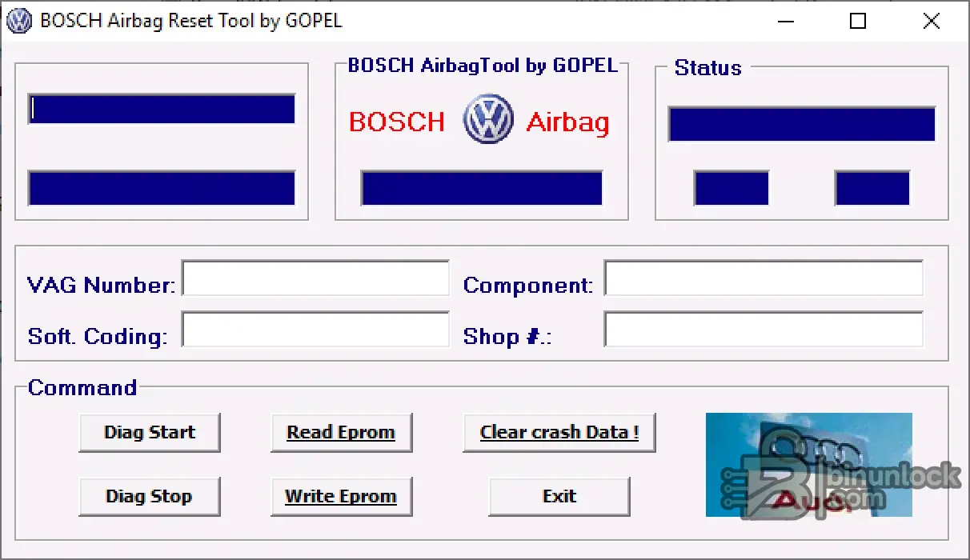The height and width of the screenshot is (560, 970).
Task: Close the Airbag Reset Tool window
Action: click(x=932, y=22)
